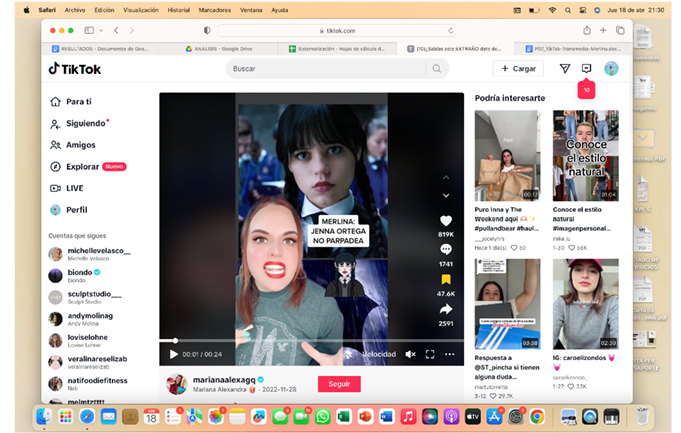Enter fullscreen mode on the video
Viewport: 681px width, 433px height.
tap(430, 354)
